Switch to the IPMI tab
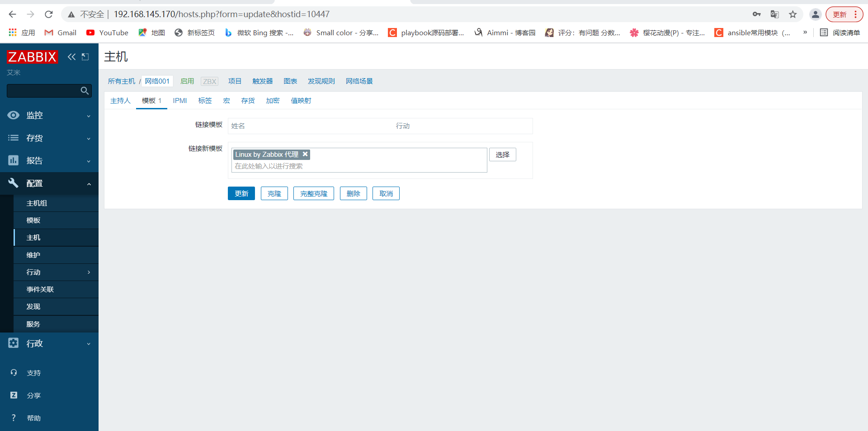Screen dimensions: 868x431 (x=180, y=101)
